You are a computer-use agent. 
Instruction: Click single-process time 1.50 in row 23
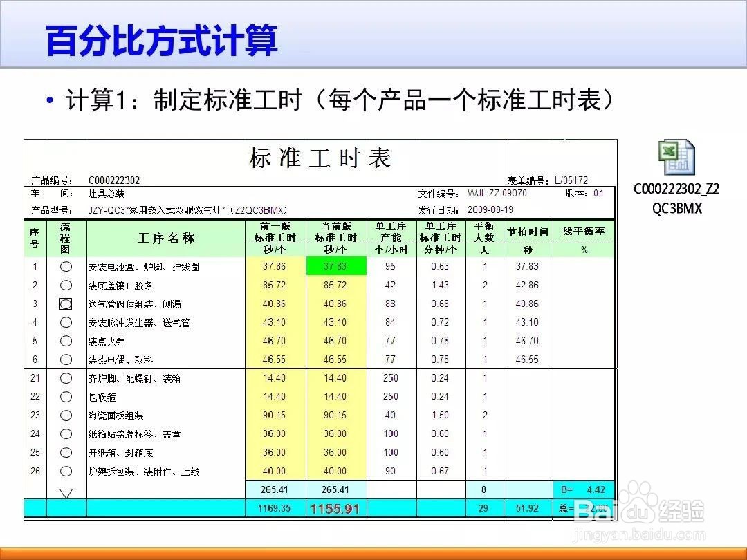440,416
